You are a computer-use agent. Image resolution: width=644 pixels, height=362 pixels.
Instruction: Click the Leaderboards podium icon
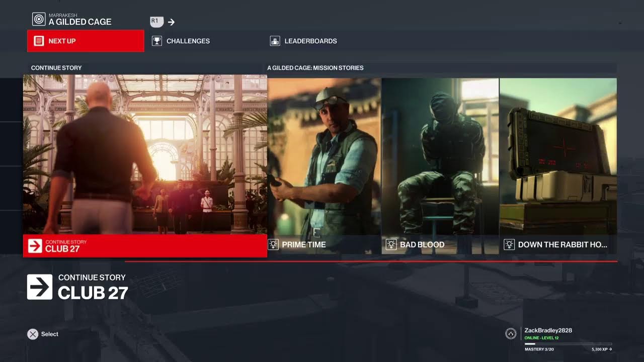pyautogui.click(x=275, y=41)
